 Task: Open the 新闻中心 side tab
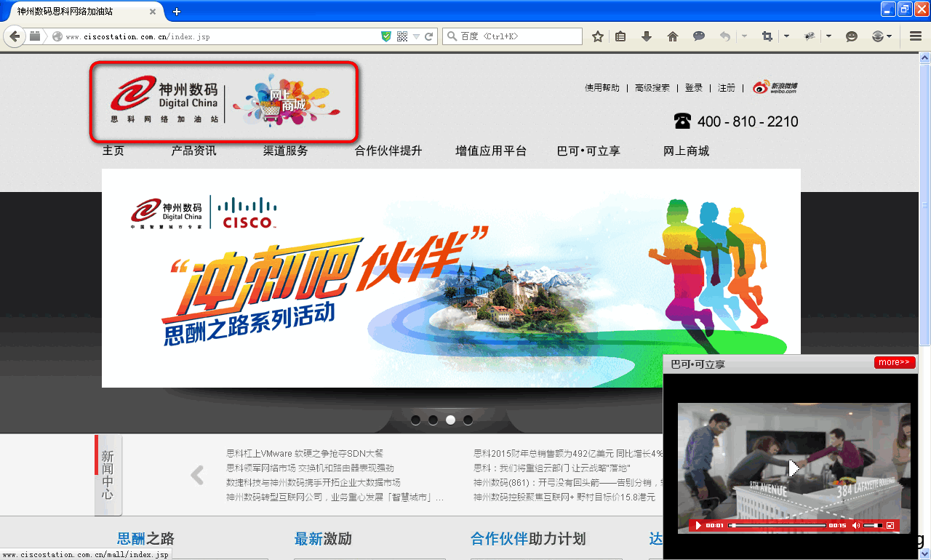coord(108,475)
